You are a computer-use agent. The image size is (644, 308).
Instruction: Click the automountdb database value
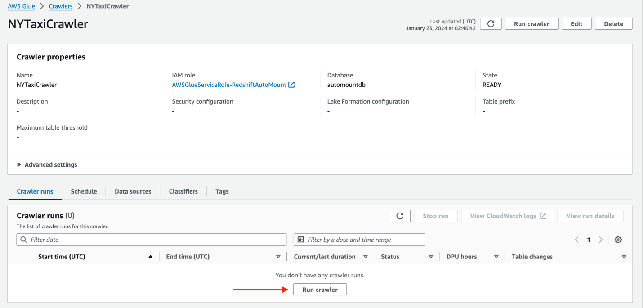[x=346, y=85]
